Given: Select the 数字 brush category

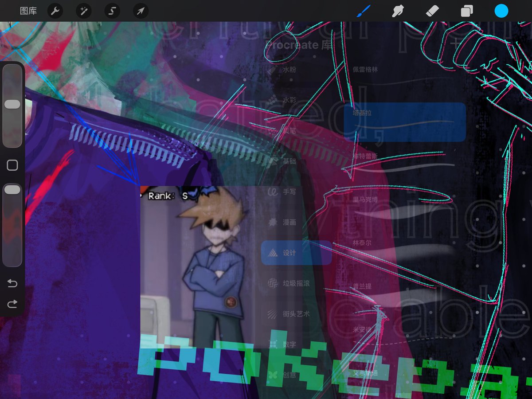Looking at the screenshot, I should pos(296,344).
